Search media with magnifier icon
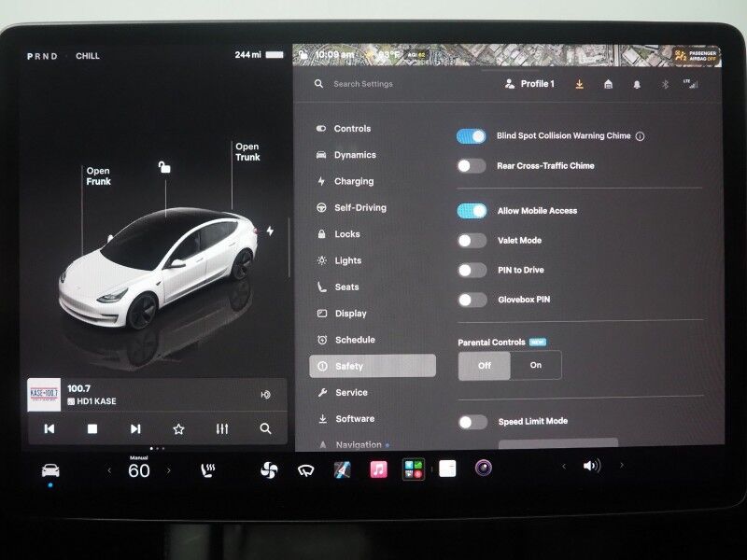Screen dimensions: 747x560 click(x=265, y=428)
